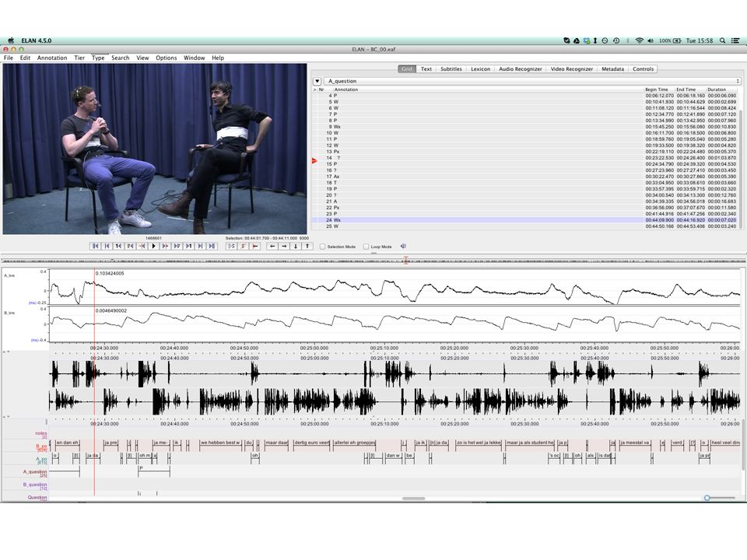
Task: Clear the current selection
Action: [x=243, y=247]
